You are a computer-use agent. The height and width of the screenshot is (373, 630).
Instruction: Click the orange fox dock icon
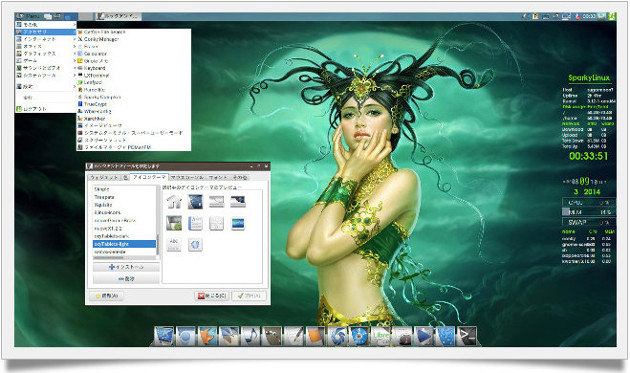pos(207,336)
